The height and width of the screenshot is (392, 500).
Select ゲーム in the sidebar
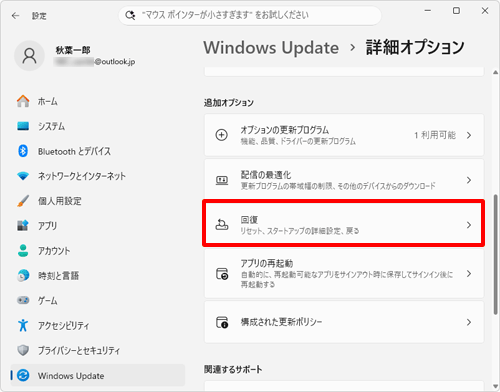coord(98,300)
